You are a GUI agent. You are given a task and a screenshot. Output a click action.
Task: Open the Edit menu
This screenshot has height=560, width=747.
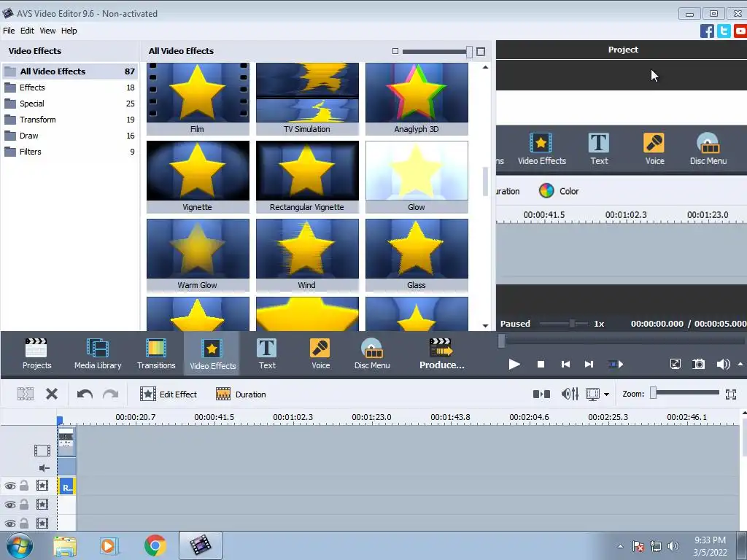click(27, 31)
